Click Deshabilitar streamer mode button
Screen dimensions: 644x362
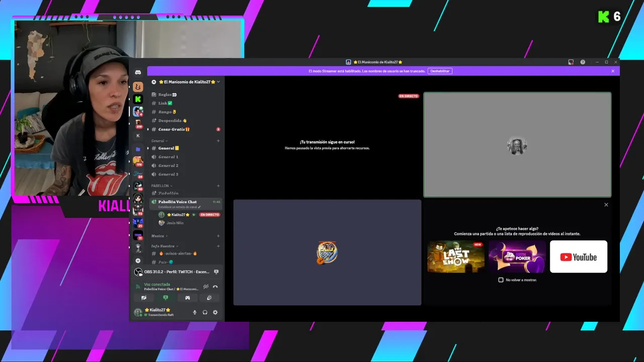(x=440, y=71)
